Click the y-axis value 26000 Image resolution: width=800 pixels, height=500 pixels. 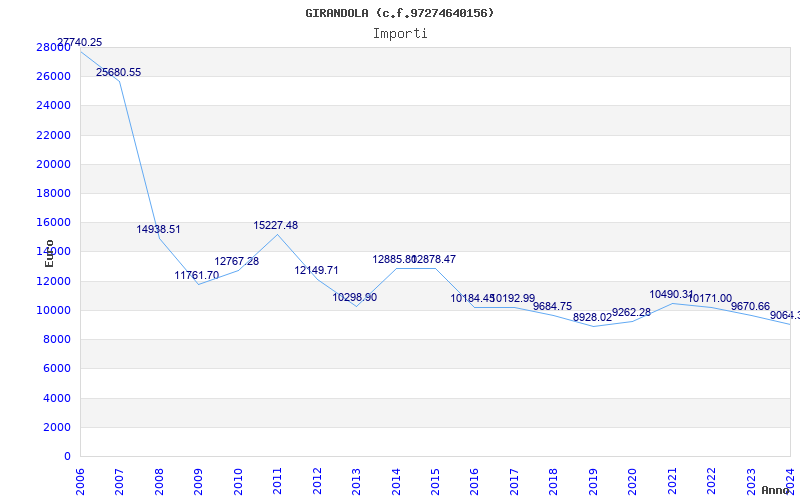[x=53, y=77]
